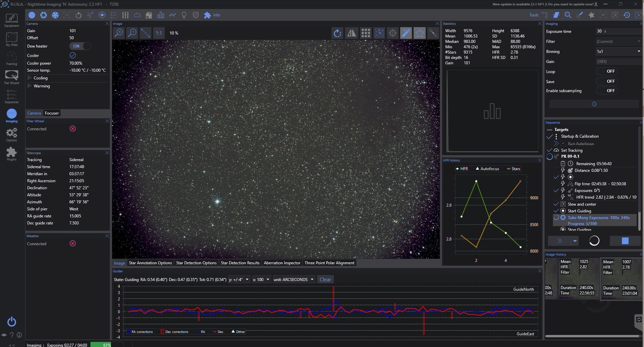
Task: Switch to the Focuser tab
Action: (52, 113)
